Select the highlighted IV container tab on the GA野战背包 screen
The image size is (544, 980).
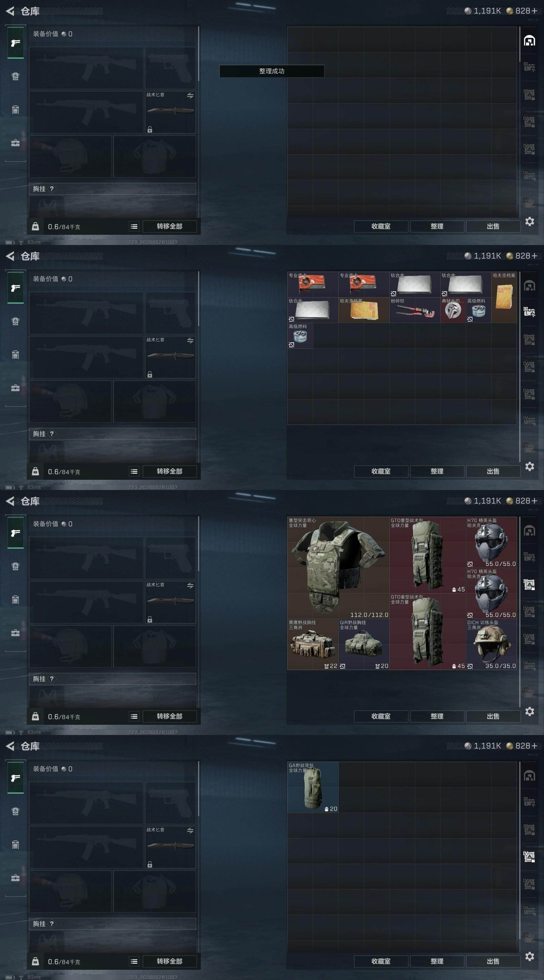tap(530, 856)
